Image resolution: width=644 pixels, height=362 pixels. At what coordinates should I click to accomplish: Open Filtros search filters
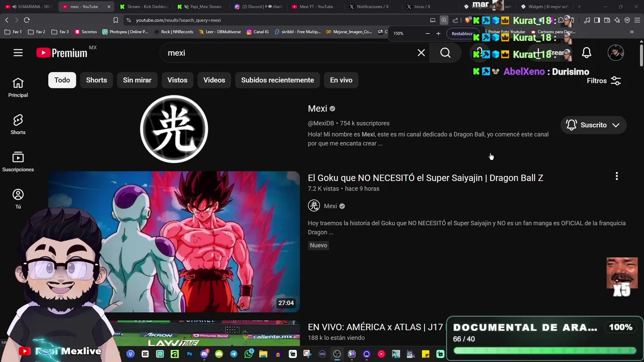point(604,81)
